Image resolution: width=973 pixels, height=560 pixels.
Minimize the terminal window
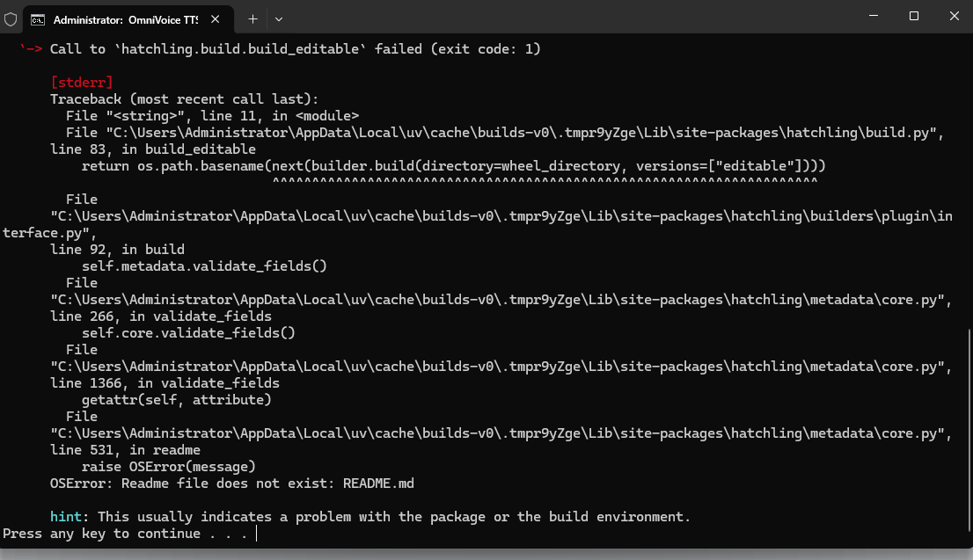(x=874, y=16)
